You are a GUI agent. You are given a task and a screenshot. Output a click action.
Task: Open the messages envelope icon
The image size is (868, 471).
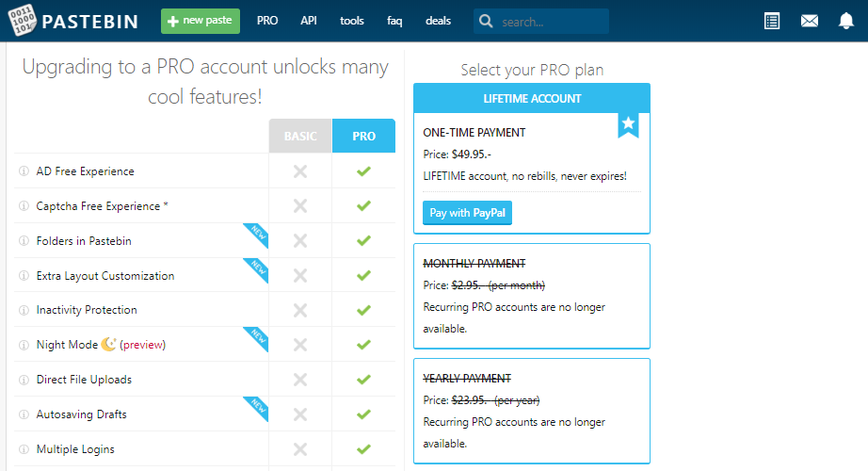(x=810, y=21)
